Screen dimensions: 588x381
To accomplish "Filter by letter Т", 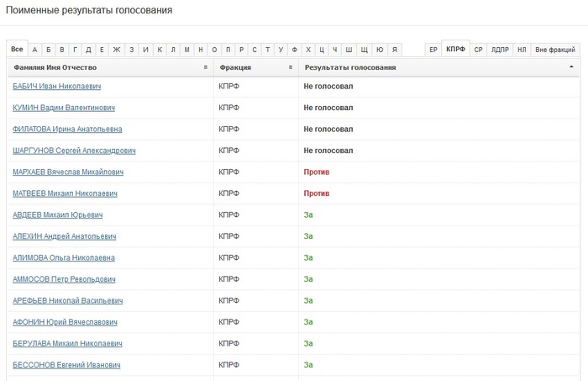I will click(267, 50).
